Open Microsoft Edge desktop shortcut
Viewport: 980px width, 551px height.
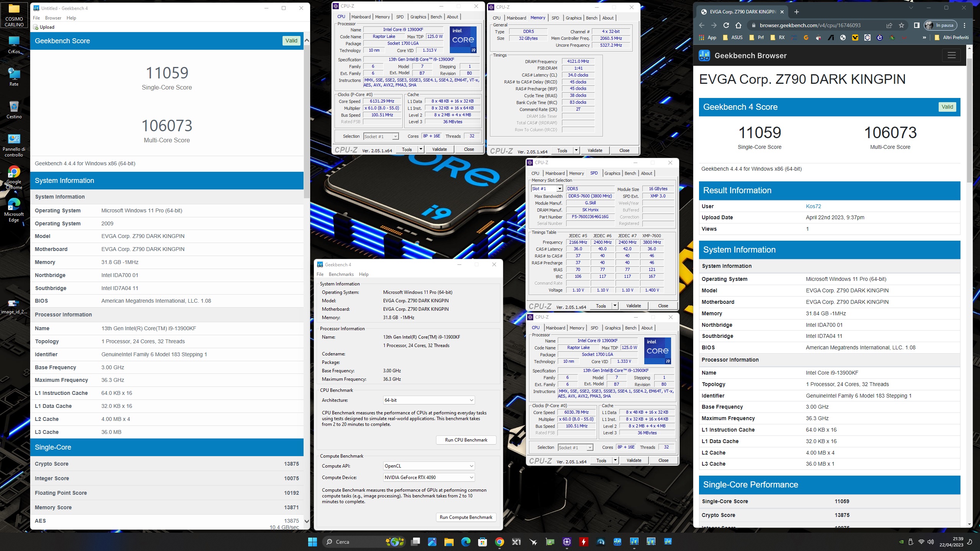14,210
